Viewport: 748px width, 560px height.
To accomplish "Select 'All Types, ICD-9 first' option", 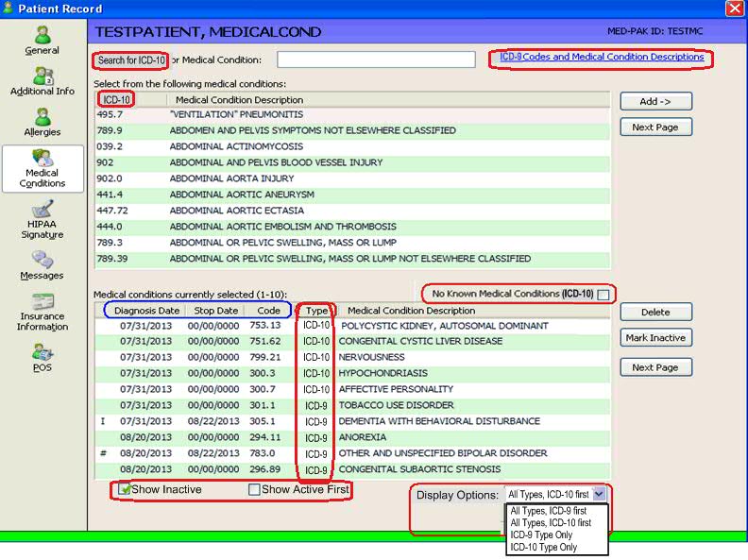I will (549, 511).
